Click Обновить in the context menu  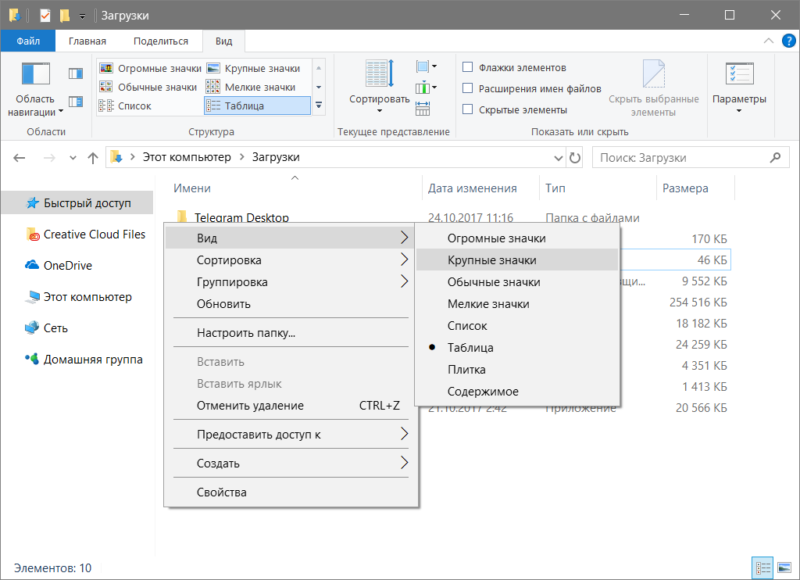(x=290, y=304)
